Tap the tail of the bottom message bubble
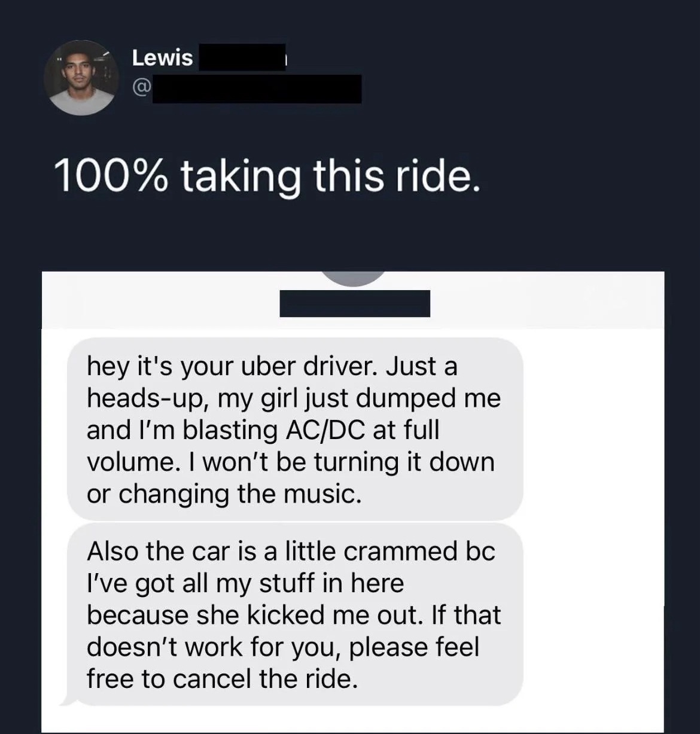The image size is (700, 734). click(x=69, y=699)
